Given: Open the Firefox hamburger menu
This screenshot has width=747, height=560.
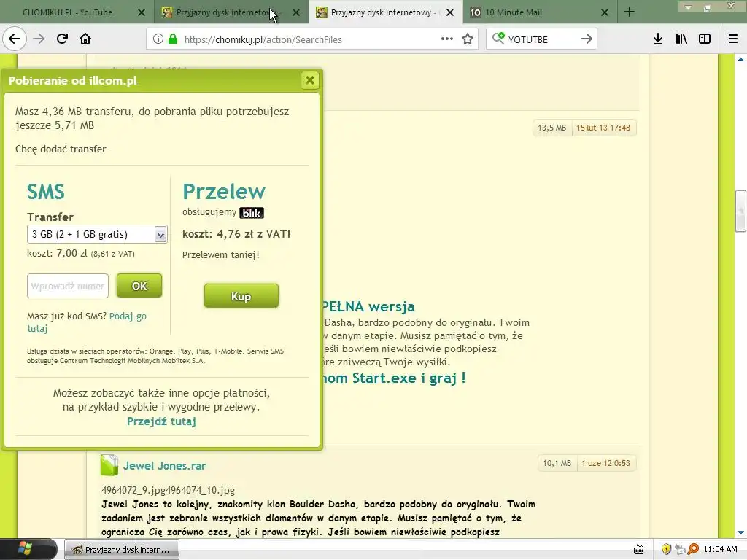Looking at the screenshot, I should coord(733,39).
